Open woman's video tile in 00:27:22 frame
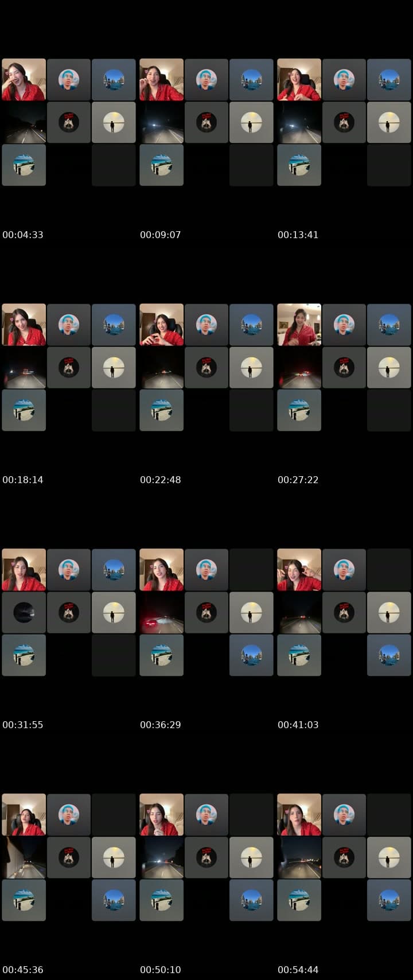The height and width of the screenshot is (980, 413). click(299, 325)
